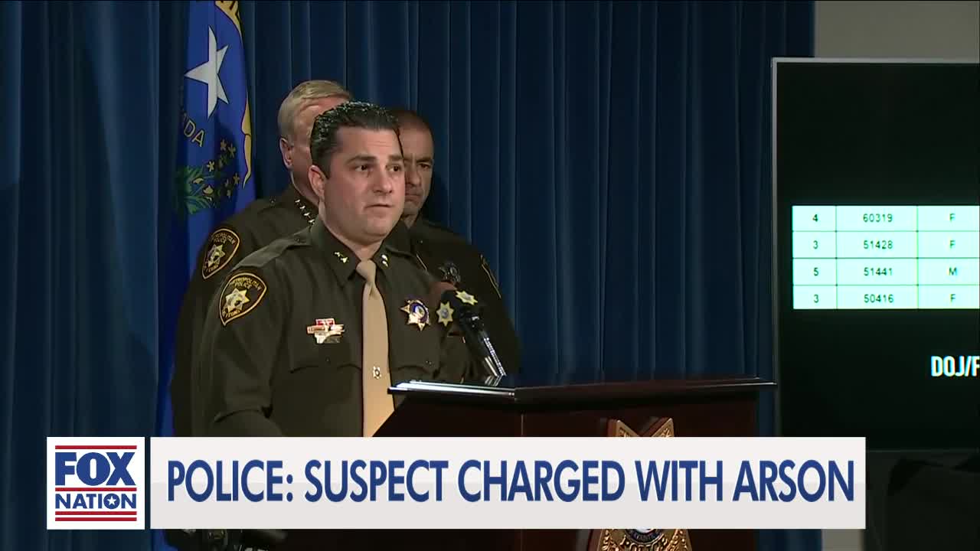980x551 pixels.
Task: Click the Fox Nation logo
Action: tap(96, 483)
